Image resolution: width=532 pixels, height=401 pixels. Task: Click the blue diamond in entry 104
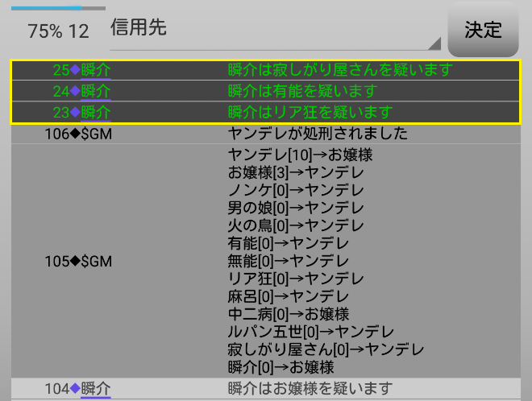[76, 390]
